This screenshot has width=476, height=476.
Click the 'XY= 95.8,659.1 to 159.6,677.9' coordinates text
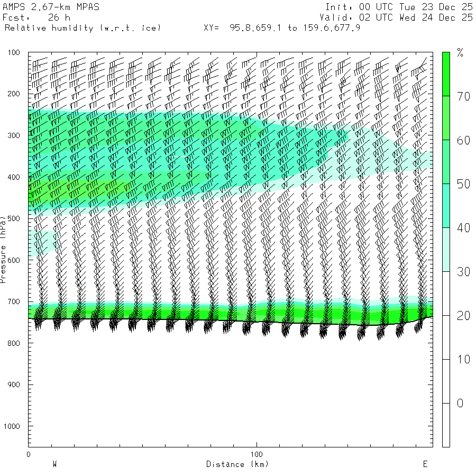pos(282,28)
